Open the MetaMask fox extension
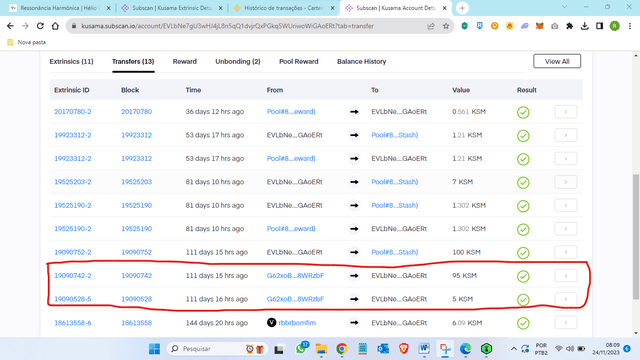Viewport: 640px width, 360px height. coord(540,26)
